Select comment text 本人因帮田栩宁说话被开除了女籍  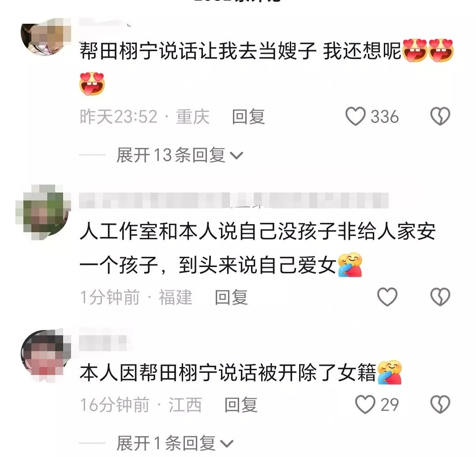(x=228, y=372)
